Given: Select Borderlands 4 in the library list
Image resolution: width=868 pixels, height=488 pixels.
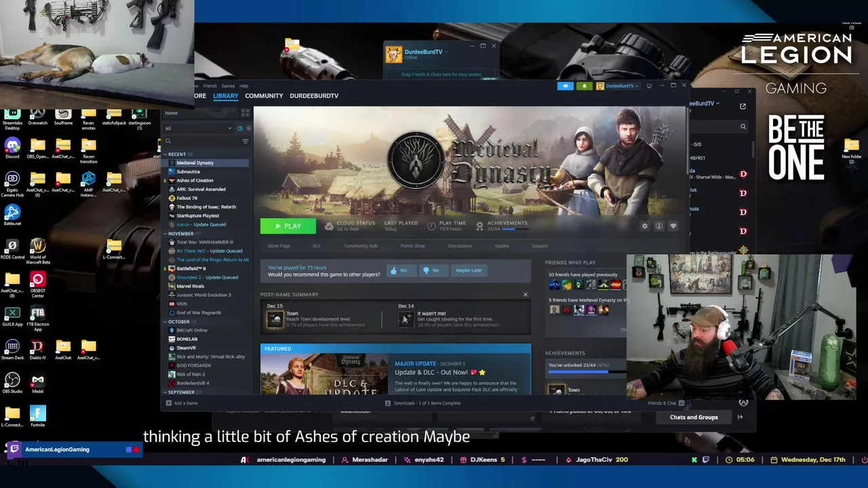Looking at the screenshot, I should point(193,383).
